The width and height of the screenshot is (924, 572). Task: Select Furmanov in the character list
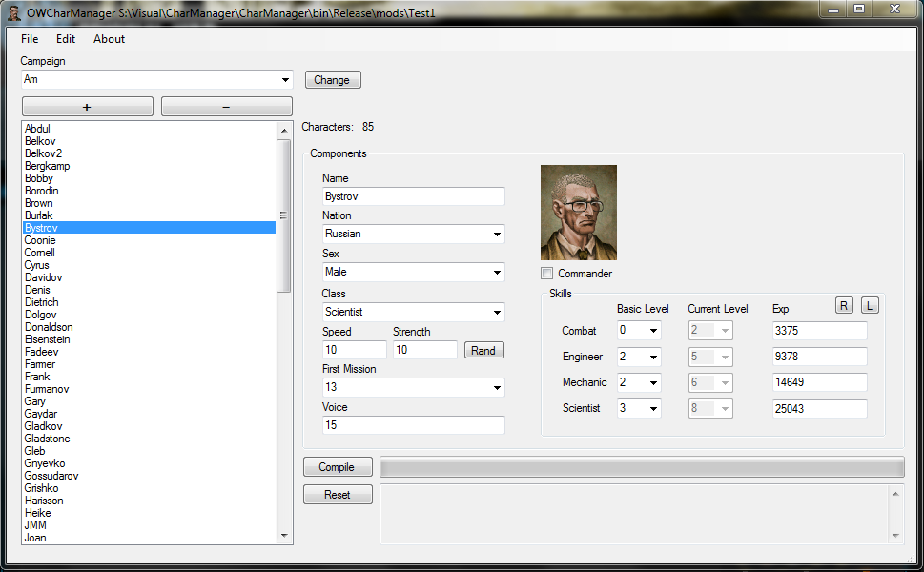[x=47, y=389]
